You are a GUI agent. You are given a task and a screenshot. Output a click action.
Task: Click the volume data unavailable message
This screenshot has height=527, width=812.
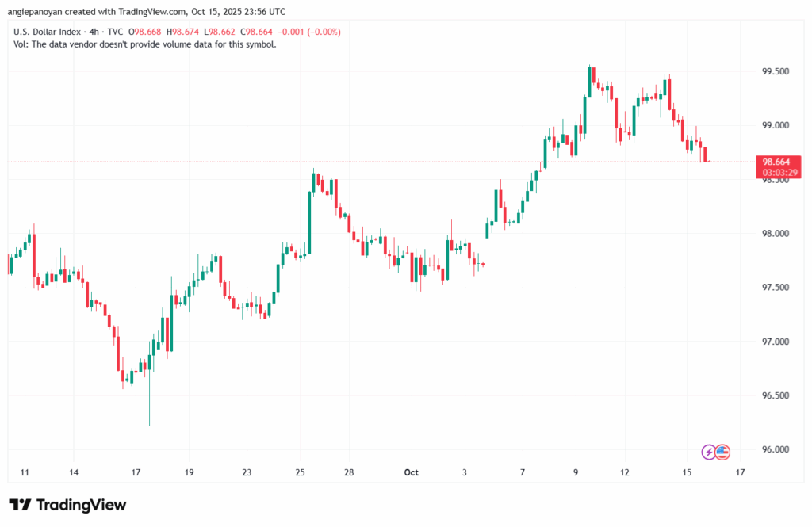click(145, 44)
